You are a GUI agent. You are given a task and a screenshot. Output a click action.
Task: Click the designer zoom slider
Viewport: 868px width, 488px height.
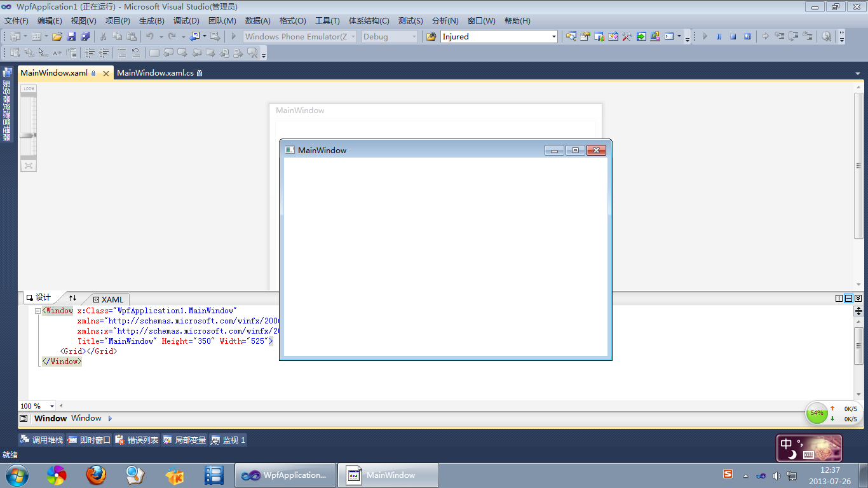[x=29, y=135]
